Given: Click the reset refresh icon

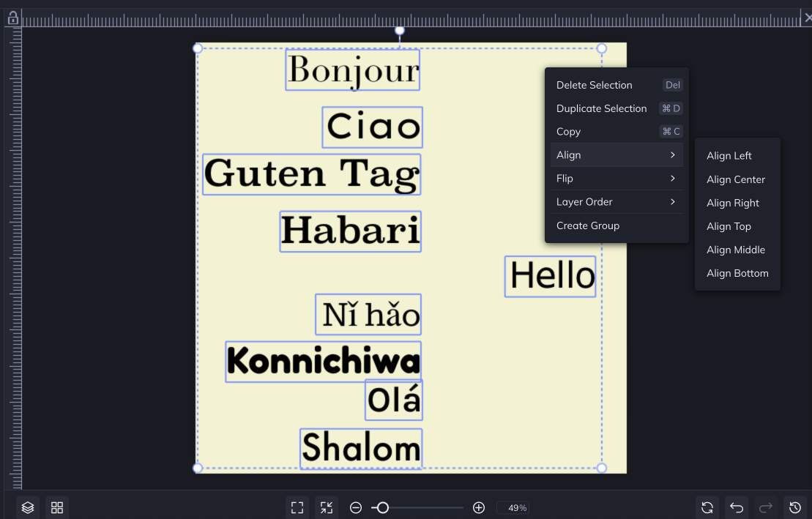Looking at the screenshot, I should coord(707,507).
